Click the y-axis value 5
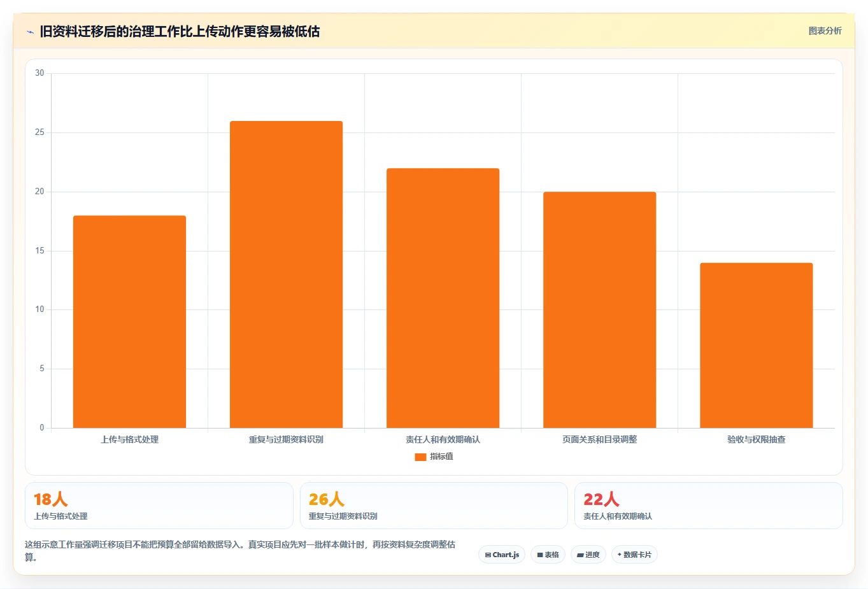The image size is (868, 589). coord(42,369)
